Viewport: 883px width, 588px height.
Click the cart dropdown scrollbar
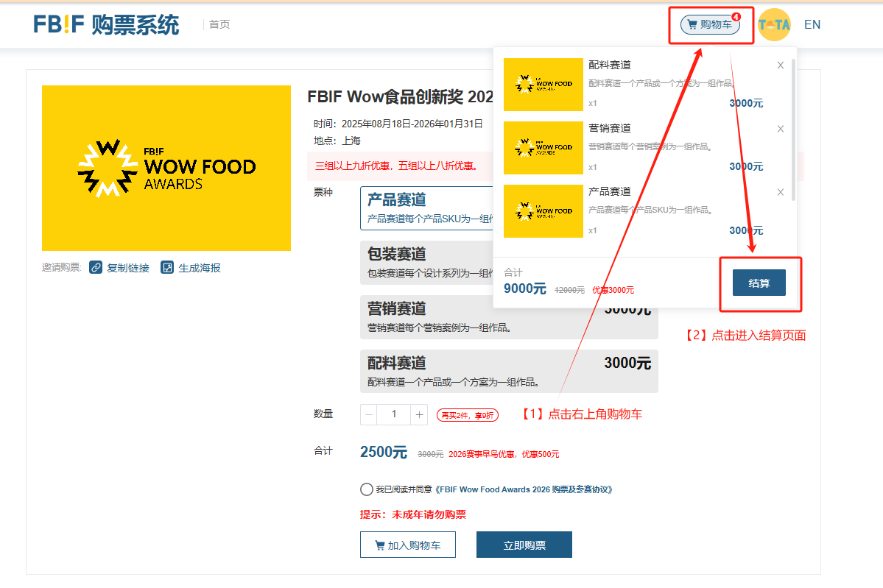click(x=793, y=130)
